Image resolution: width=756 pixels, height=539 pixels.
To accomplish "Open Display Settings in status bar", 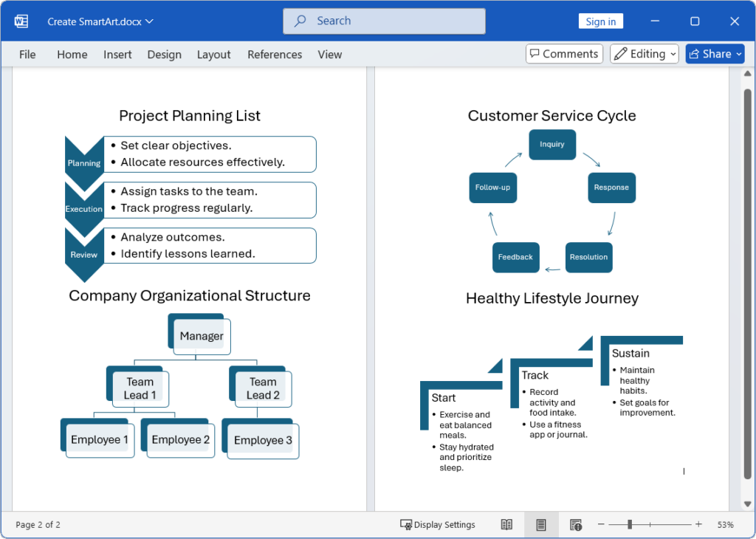I will click(438, 524).
